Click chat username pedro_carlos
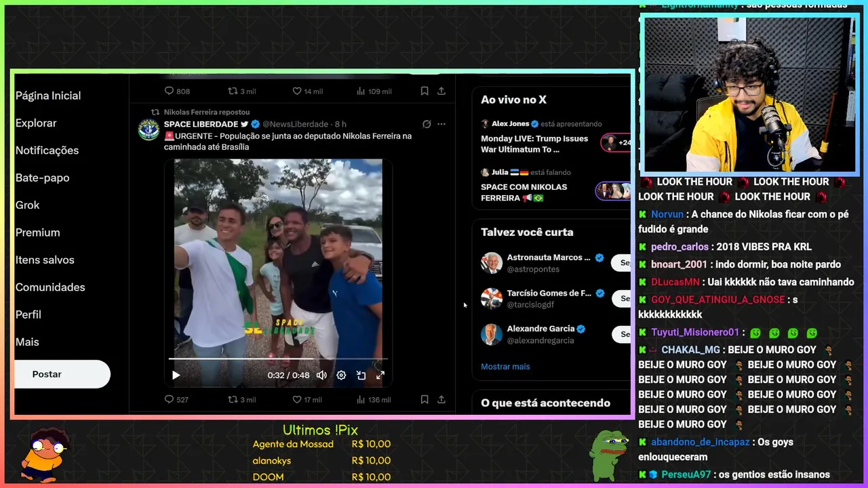The width and height of the screenshot is (868, 488). pyautogui.click(x=679, y=247)
